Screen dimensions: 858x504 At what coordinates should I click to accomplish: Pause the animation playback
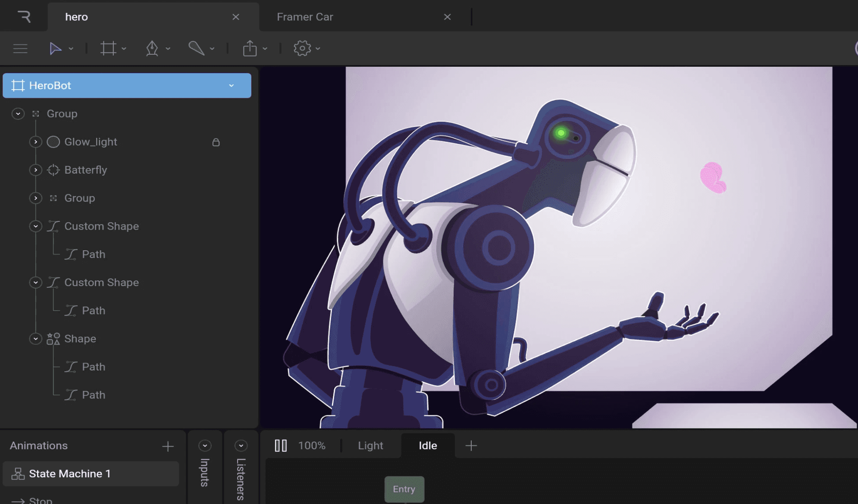click(x=281, y=445)
